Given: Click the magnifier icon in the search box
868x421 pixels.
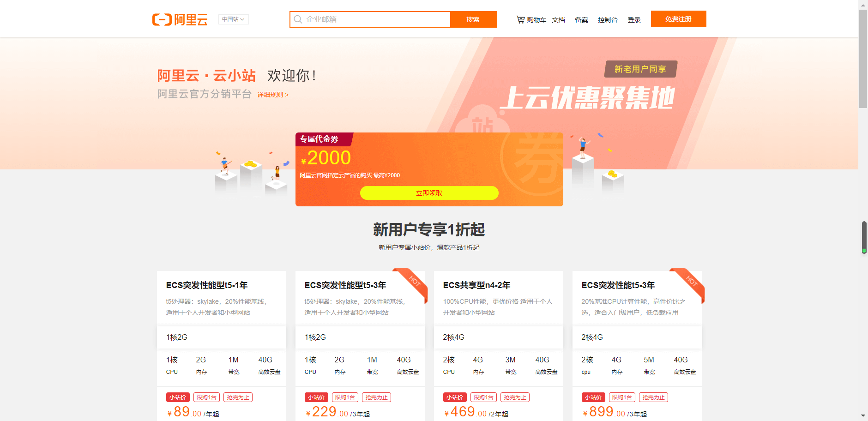Looking at the screenshot, I should (298, 19).
